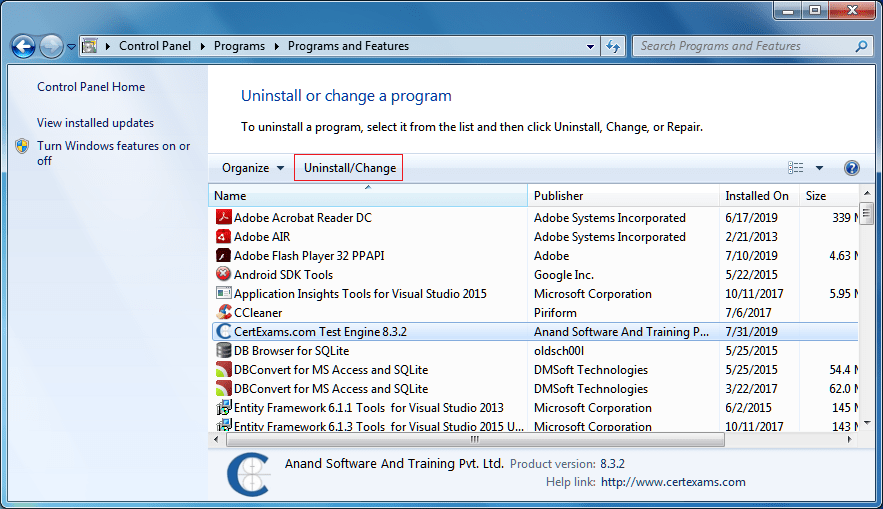Open the Help question mark icon
Viewport: 883px width, 509px height.
[851, 168]
